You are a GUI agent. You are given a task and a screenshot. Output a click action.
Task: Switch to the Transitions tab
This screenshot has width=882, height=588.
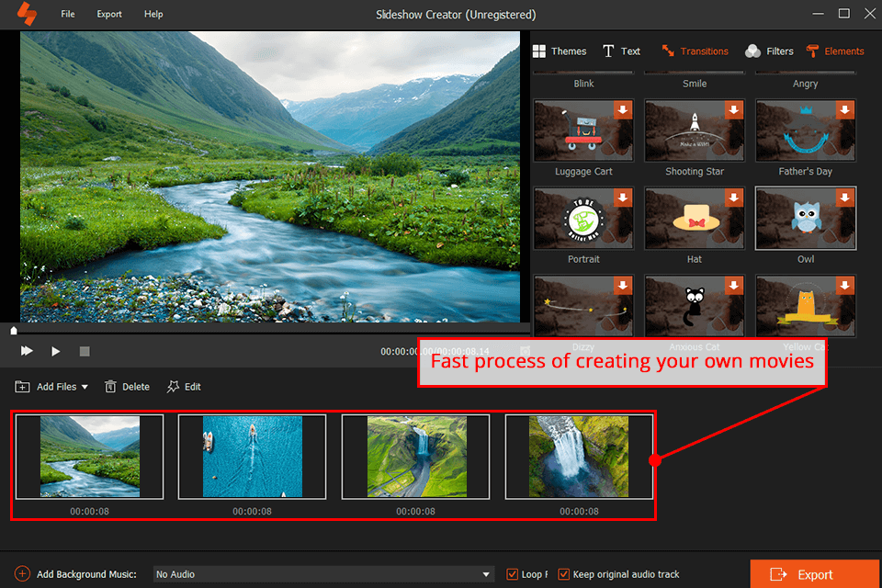pos(695,51)
